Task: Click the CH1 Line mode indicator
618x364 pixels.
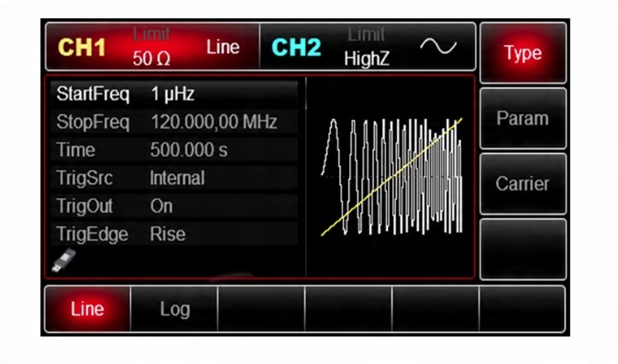Action: [x=223, y=48]
